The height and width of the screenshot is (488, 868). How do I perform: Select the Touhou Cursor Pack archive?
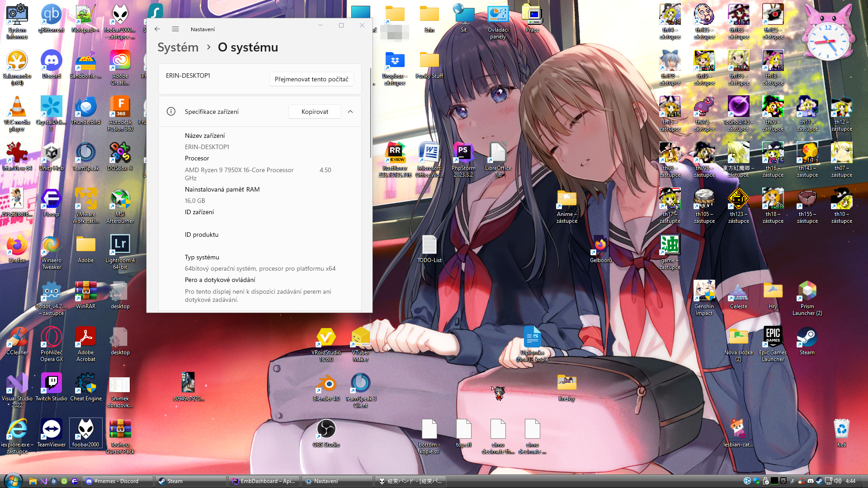coord(120,436)
